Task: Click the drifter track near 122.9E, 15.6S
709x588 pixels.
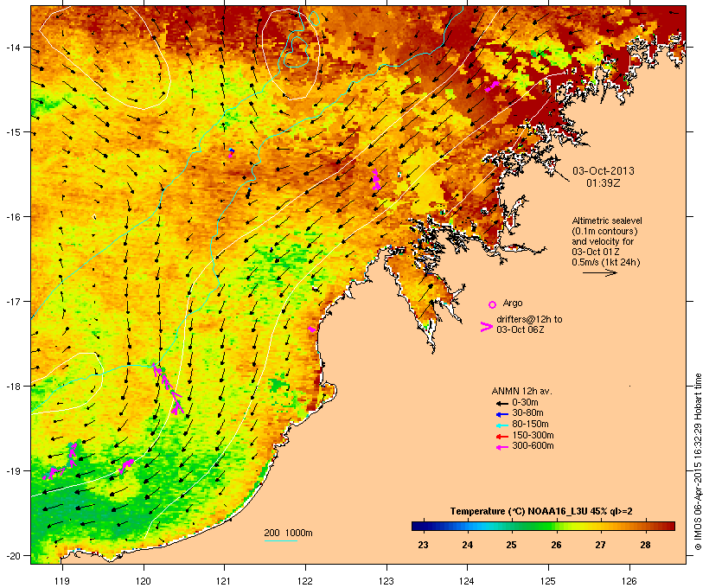Action: 376,180
